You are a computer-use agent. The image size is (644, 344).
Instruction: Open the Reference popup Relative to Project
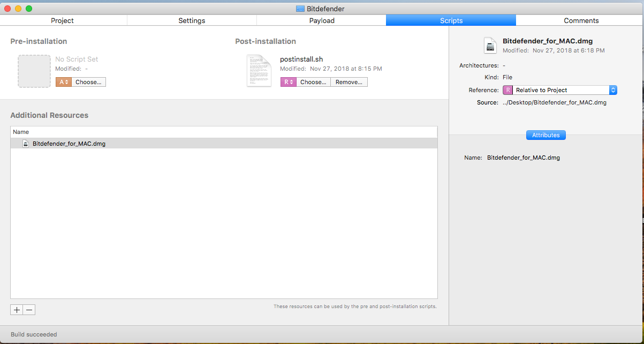tap(560, 90)
